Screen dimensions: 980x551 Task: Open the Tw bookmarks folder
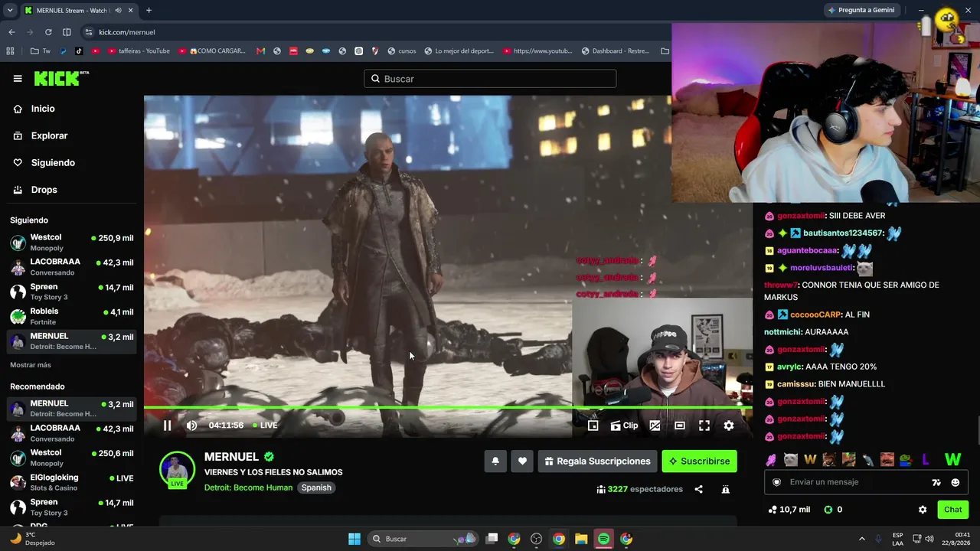pos(40,51)
